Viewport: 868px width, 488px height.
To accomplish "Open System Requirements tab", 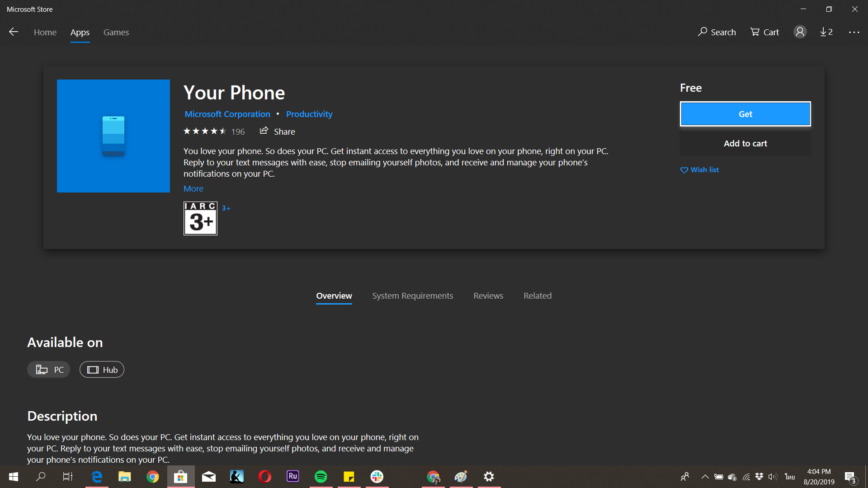I will coord(413,296).
